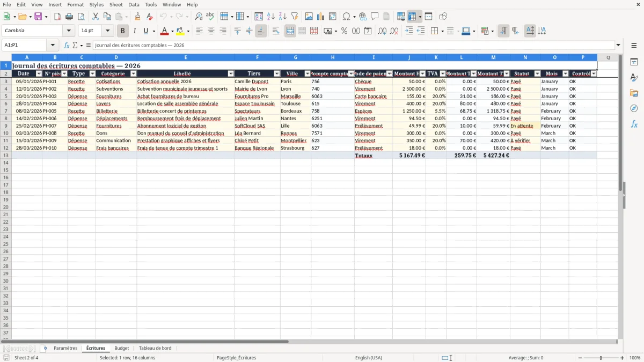Switch to Paramètres sheet tab
Viewport: 644px width, 362px height.
pos(65,348)
